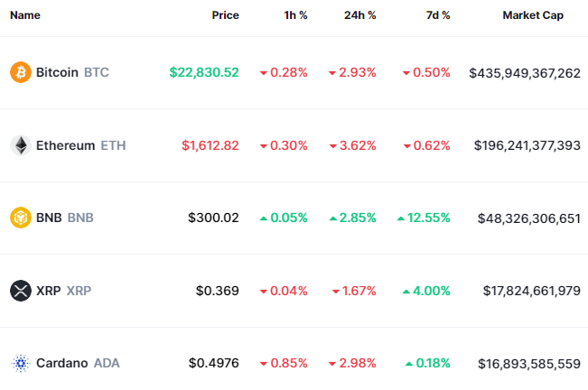The height and width of the screenshot is (390, 588).
Task: Sort by the 7d % column header
Action: point(434,16)
